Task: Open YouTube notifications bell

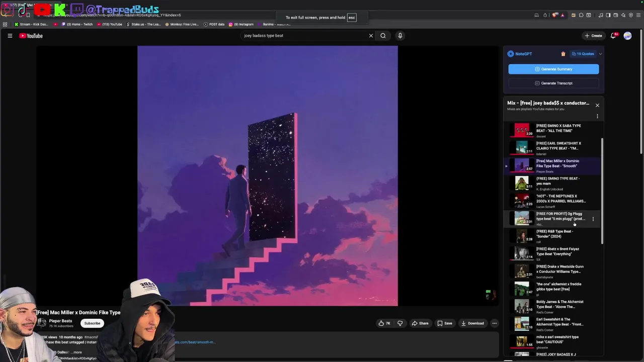Action: click(x=613, y=36)
